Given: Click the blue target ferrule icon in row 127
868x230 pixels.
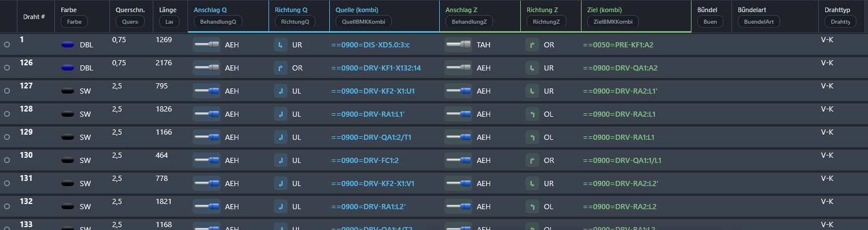Looking at the screenshot, I should (458, 91).
